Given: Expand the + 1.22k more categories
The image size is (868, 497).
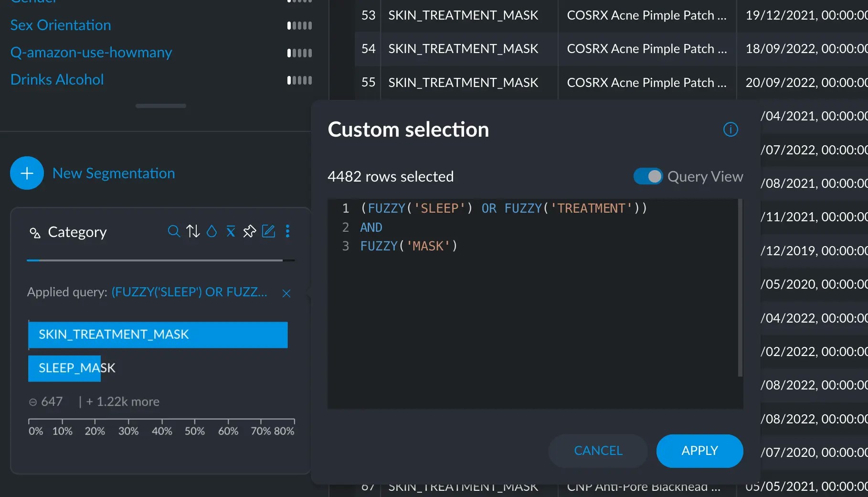Looking at the screenshot, I should (123, 402).
